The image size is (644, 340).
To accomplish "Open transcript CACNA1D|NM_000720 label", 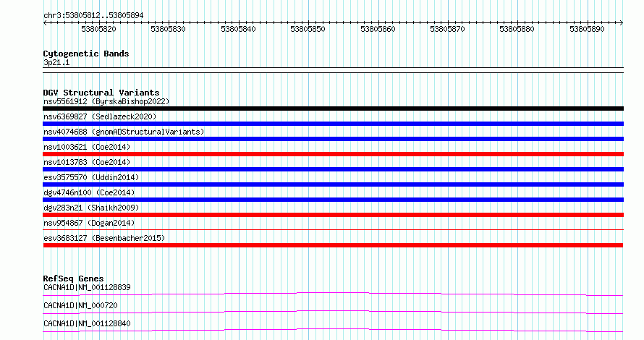I will (80, 305).
